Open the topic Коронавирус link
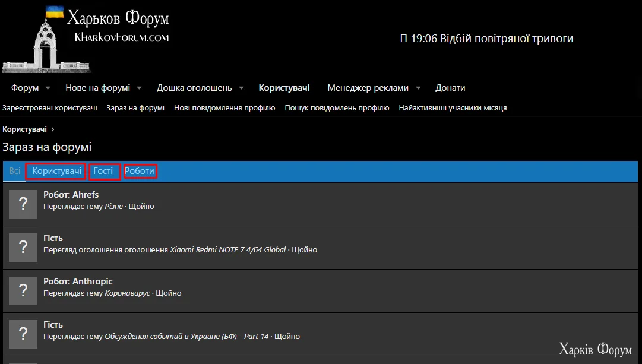642x364 pixels. pyautogui.click(x=127, y=293)
